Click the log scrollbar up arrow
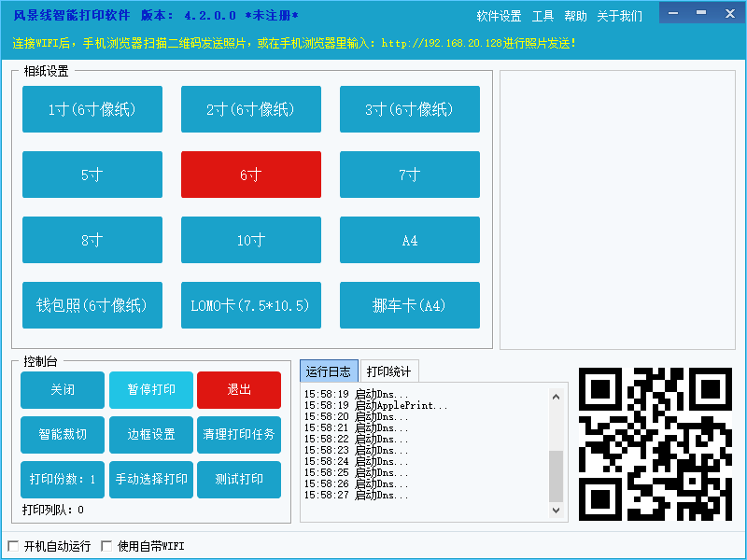Viewport: 747px width, 560px height. [556, 396]
